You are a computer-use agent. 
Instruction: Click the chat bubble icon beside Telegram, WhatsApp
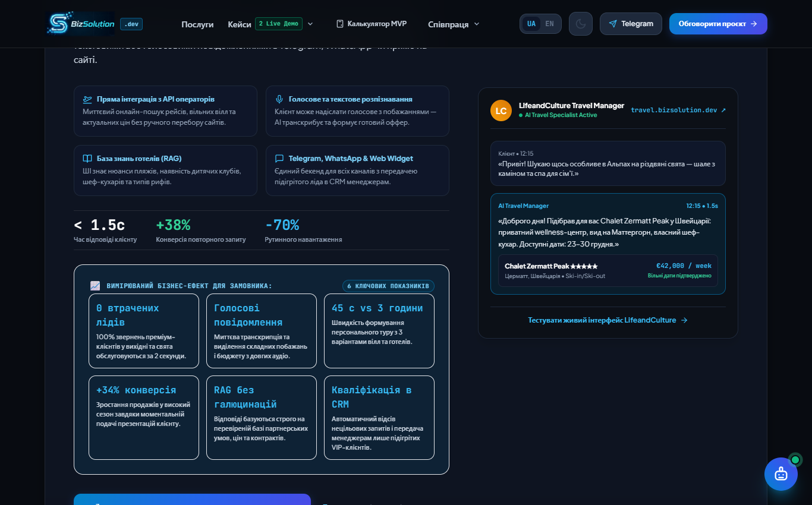[x=279, y=159]
